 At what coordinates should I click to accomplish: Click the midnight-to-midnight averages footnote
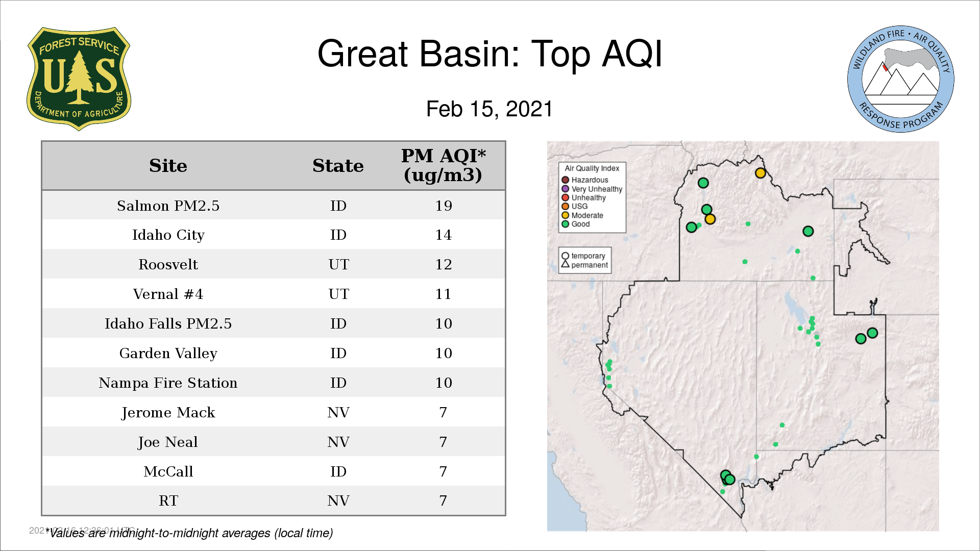[x=189, y=533]
